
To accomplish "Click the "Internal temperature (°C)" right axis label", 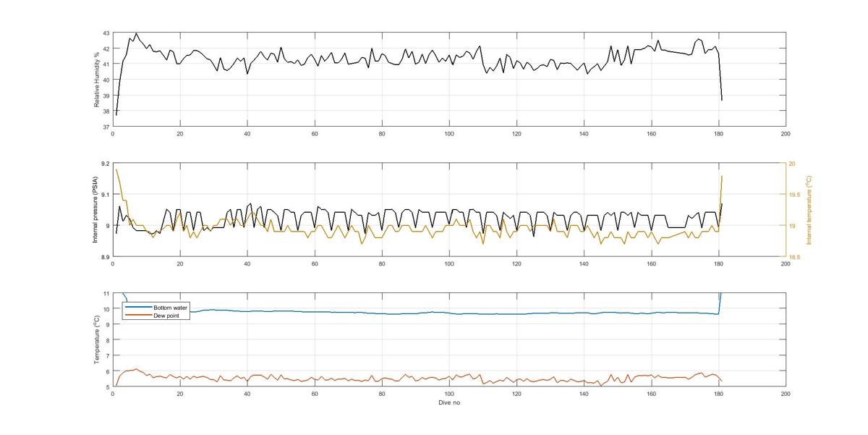I will point(809,210).
